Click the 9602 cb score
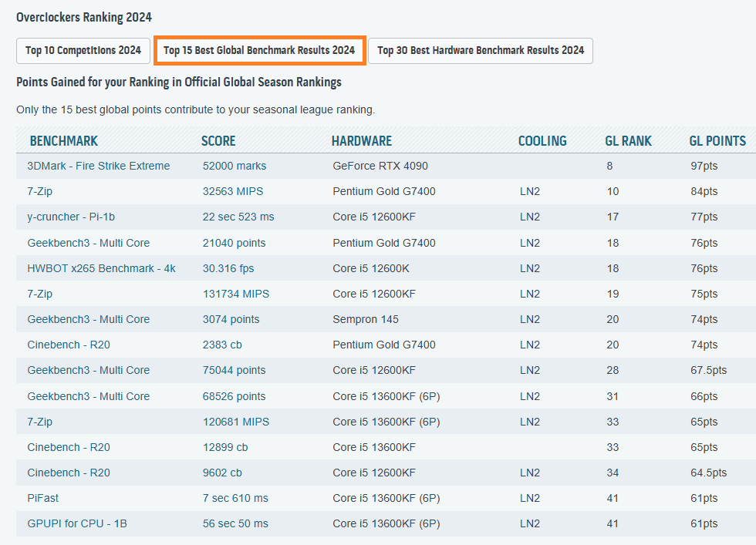Screen dimensions: 756x545 [x=222, y=473]
